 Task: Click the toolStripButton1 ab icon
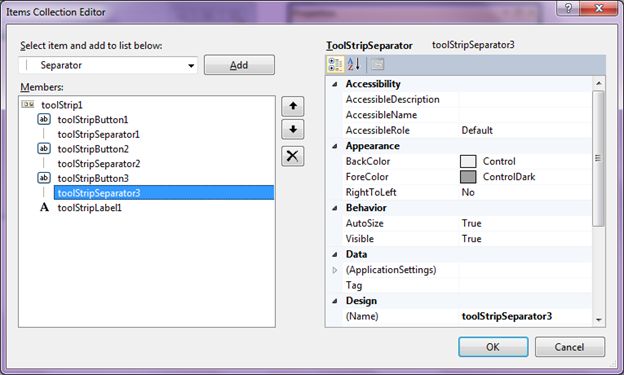coord(44,119)
